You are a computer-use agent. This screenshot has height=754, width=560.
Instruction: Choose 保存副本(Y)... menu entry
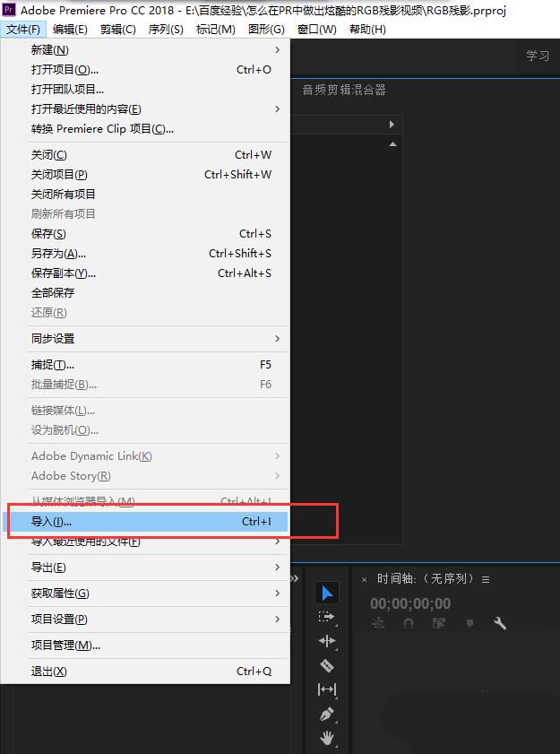click(144, 273)
